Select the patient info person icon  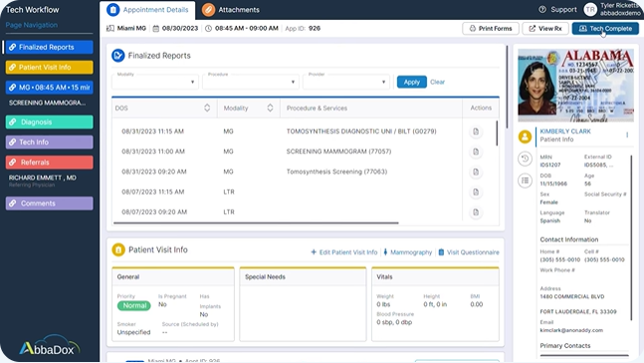(x=525, y=136)
